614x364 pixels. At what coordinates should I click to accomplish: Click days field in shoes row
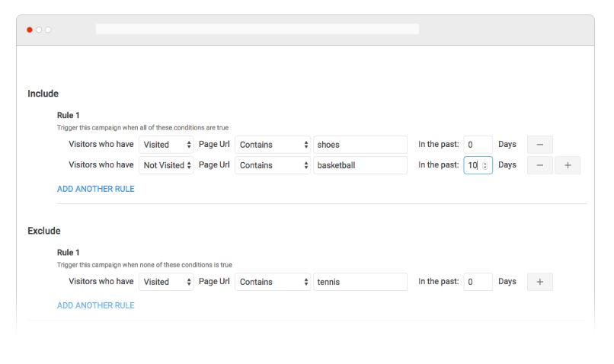[478, 145]
